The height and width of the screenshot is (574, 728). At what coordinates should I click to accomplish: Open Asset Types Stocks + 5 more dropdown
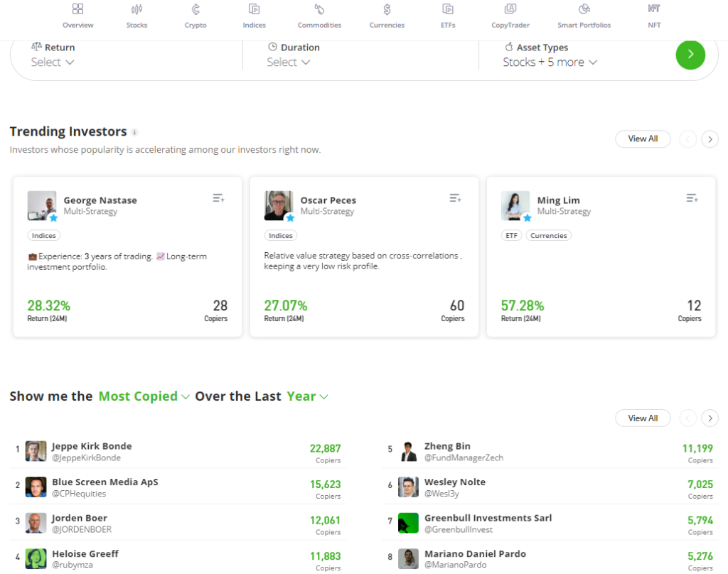550,63
